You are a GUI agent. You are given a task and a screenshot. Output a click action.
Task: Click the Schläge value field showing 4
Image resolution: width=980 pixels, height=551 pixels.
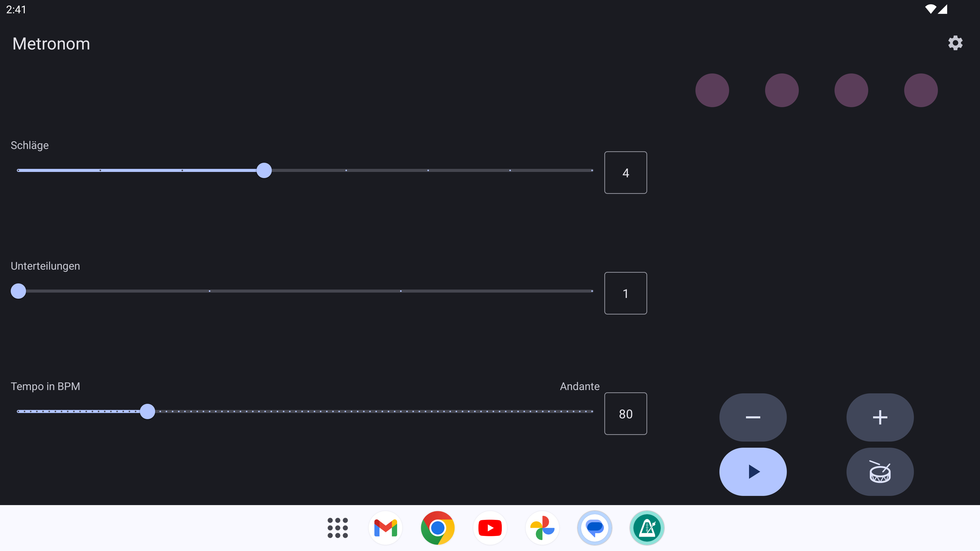[626, 173]
